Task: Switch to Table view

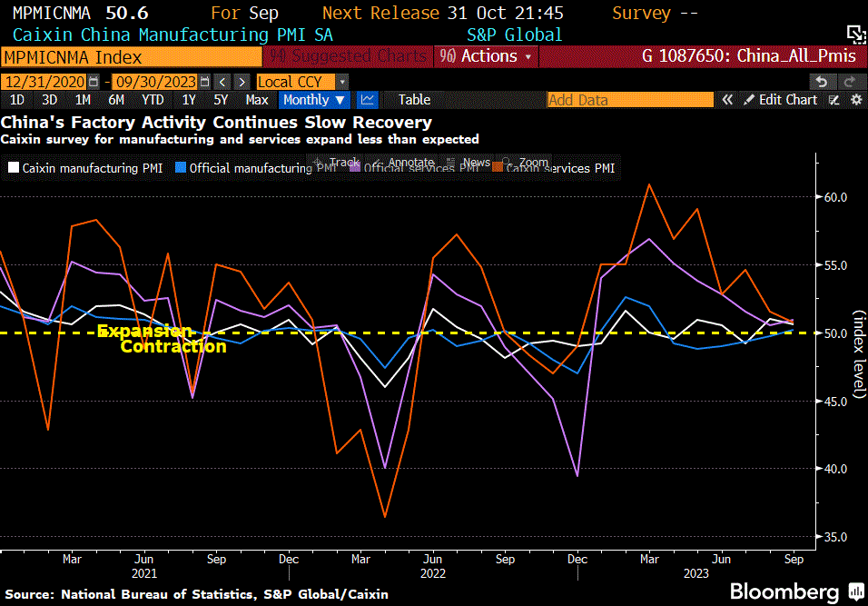Action: tap(415, 100)
